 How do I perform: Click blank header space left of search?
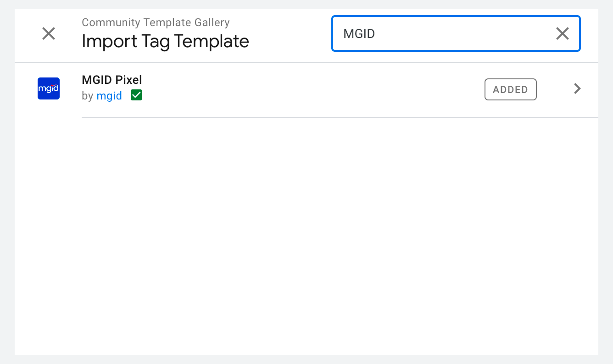click(290, 33)
